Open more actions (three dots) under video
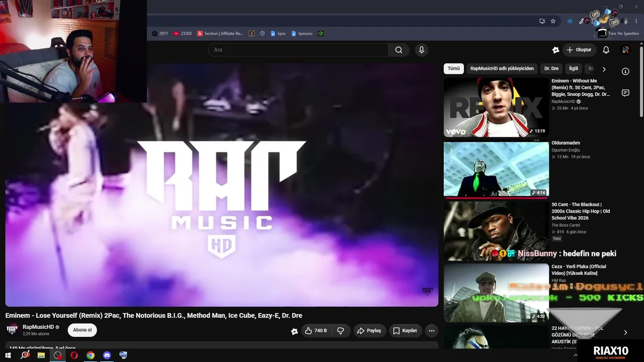The image size is (644, 362). coord(431,331)
